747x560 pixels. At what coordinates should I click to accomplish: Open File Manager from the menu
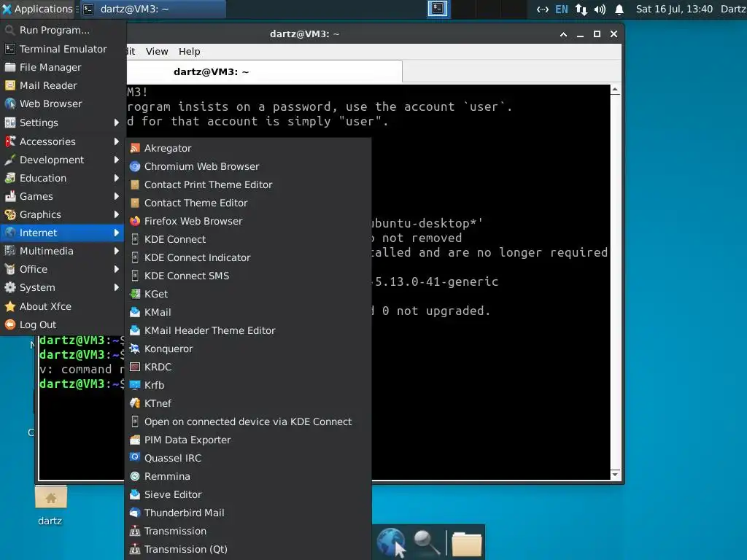coord(62,68)
